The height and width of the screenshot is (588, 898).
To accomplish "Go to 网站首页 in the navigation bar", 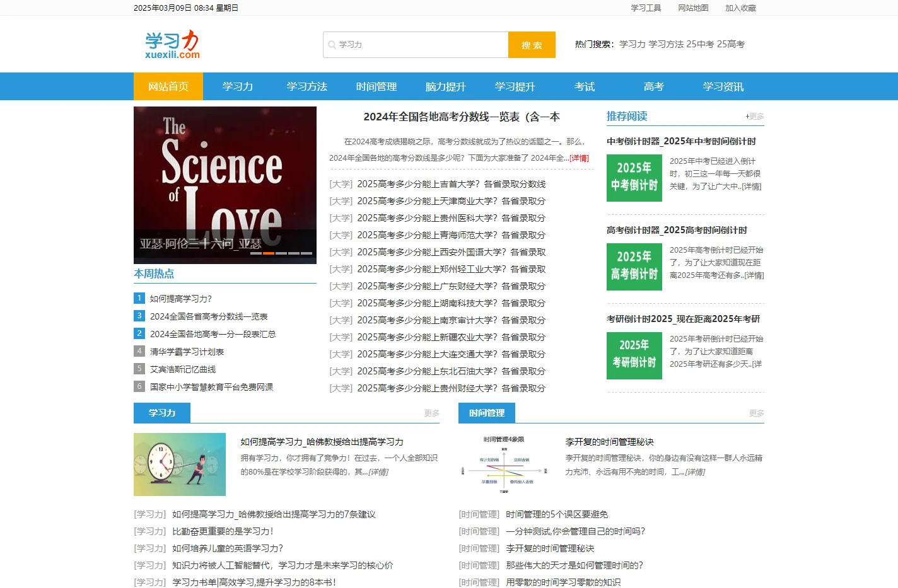I will [168, 86].
